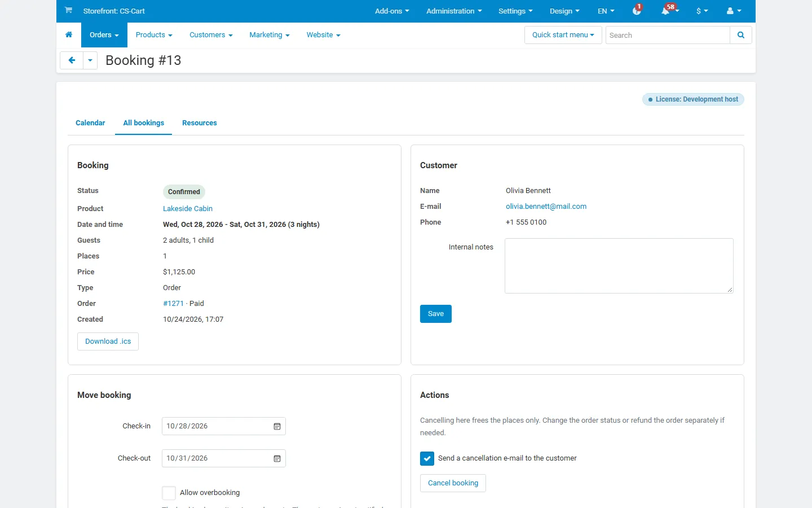The width and height of the screenshot is (812, 508).
Task: Switch to the Calendar tab
Action: click(90, 123)
